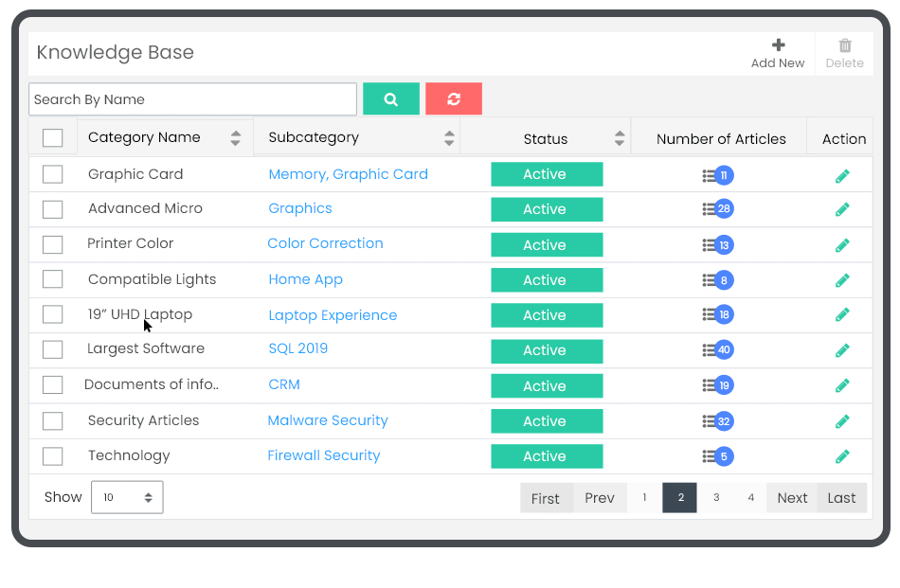Click the Active status badge for Advanced Micro
The image size is (900, 588).
click(x=547, y=209)
